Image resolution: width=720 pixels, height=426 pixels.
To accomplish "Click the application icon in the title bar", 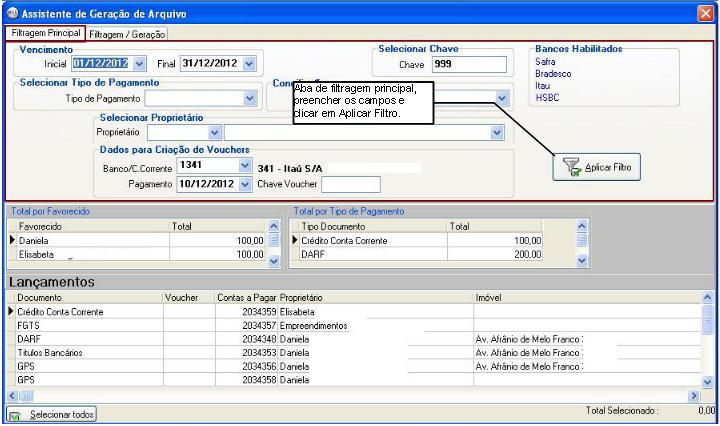I will pyautogui.click(x=11, y=13).
